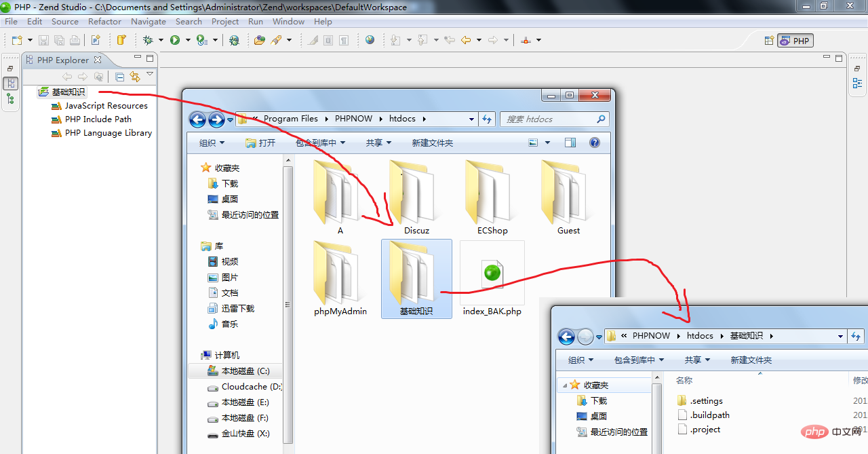Image resolution: width=868 pixels, height=454 pixels.
Task: Click the Save disk icon
Action: [x=43, y=41]
